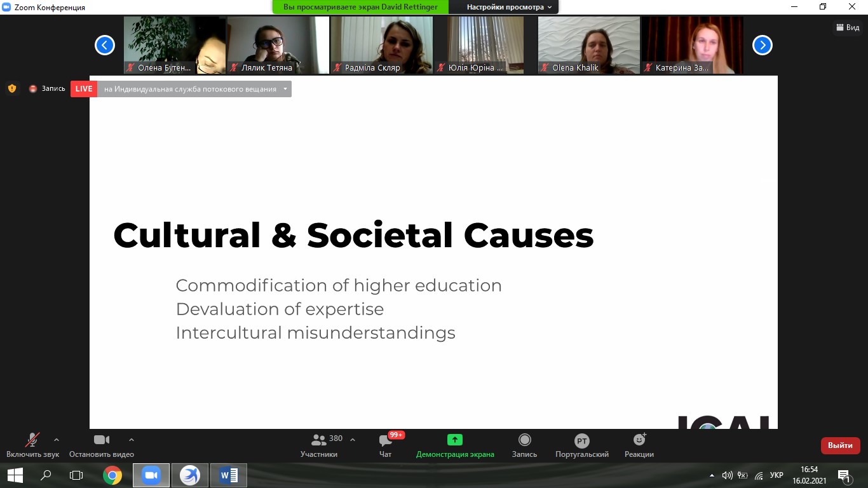Viewport: 868px width, 488px height.
Task: Open the Windows Start menu
Action: [15, 475]
